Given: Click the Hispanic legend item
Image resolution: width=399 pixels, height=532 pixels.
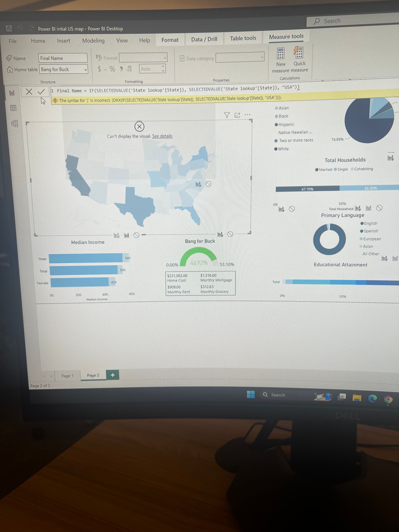Looking at the screenshot, I should 284,125.
